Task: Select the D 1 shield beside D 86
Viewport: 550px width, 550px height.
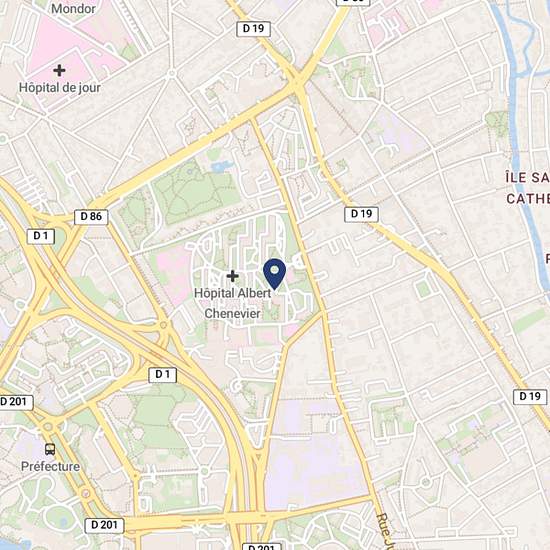Action: click(41, 236)
